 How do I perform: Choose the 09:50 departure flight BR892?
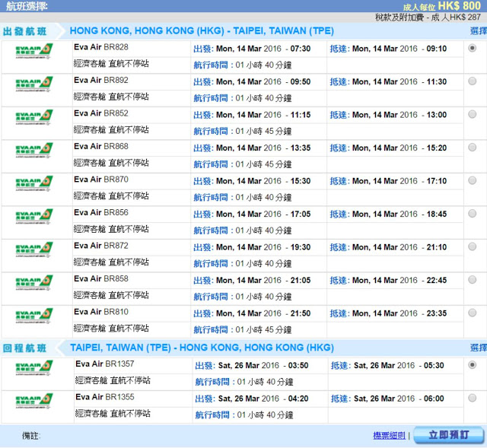point(473,81)
